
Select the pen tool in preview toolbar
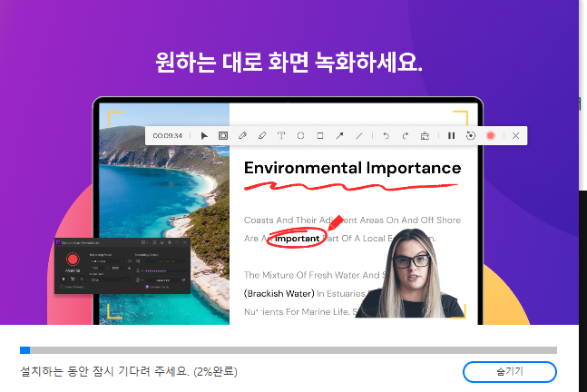tap(242, 135)
